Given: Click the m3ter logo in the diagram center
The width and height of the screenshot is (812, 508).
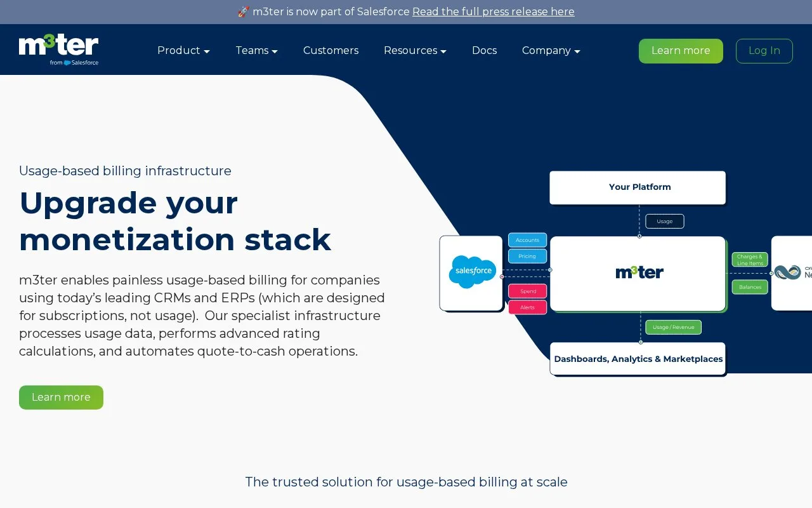Looking at the screenshot, I should [639, 272].
